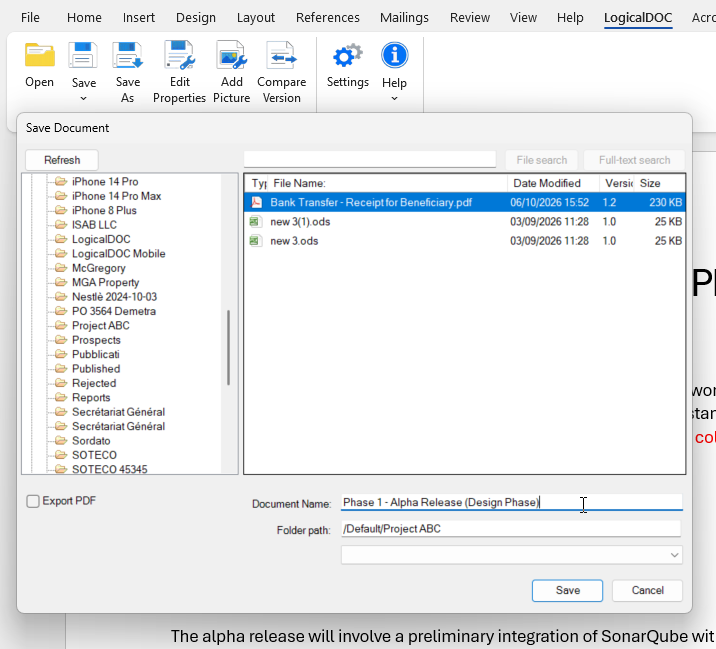Open the Design ribbon tab
716x649 pixels.
click(196, 17)
